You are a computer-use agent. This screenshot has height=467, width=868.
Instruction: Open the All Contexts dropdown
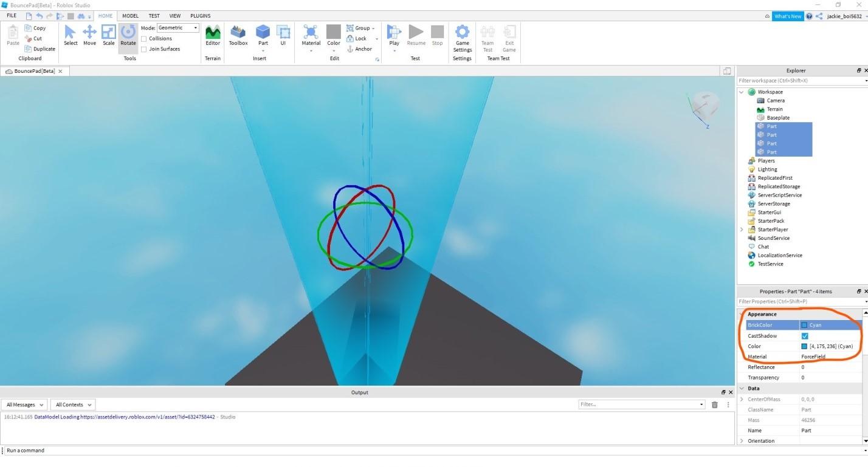[73, 404]
